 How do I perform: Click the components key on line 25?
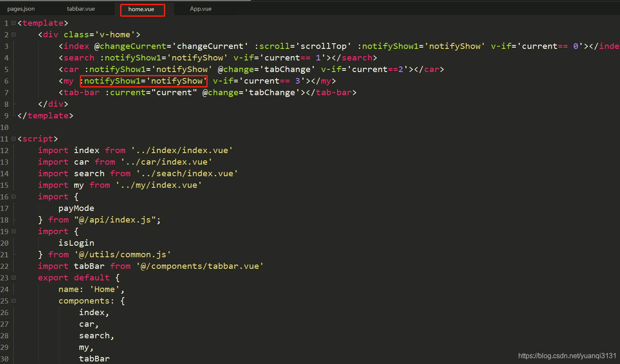(x=84, y=301)
